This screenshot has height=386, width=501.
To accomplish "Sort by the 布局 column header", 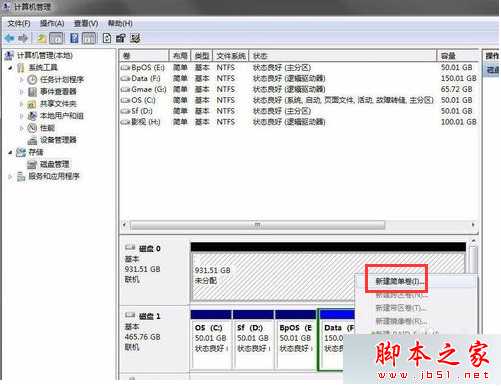I will tap(180, 56).
